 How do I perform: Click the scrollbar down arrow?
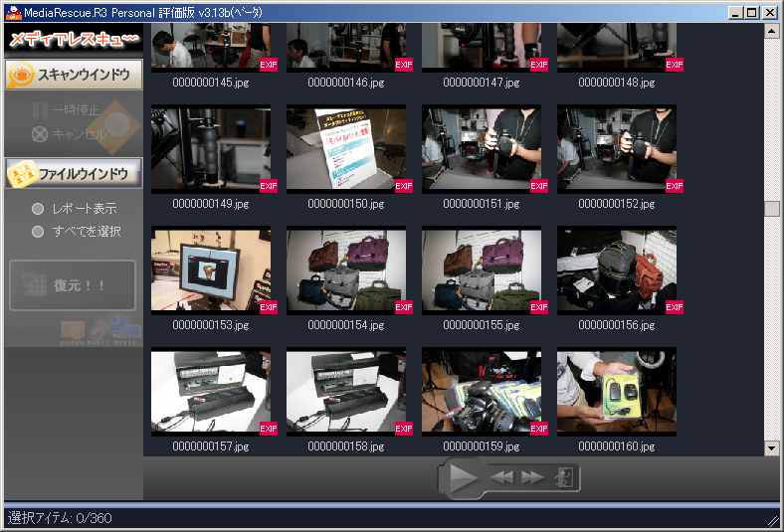click(x=771, y=448)
